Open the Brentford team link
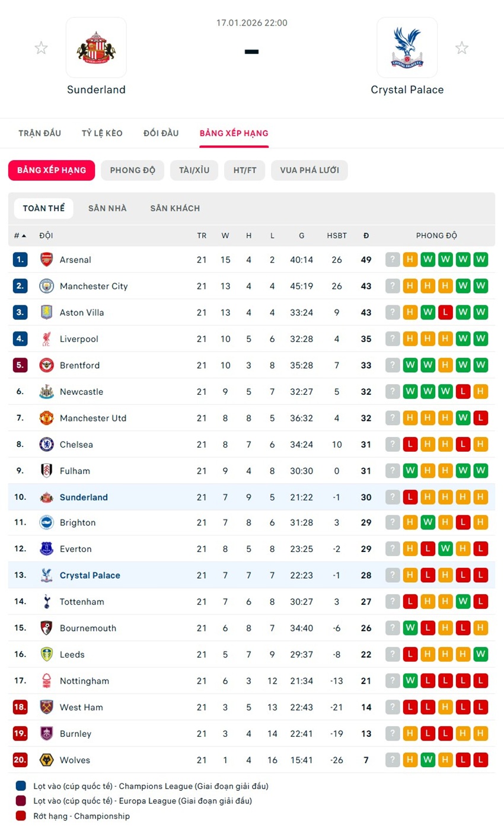Screen dimensions: 504x830 [79, 365]
